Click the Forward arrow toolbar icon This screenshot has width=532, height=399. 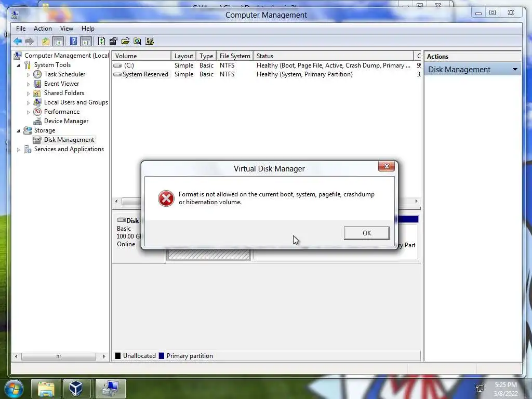pos(30,42)
